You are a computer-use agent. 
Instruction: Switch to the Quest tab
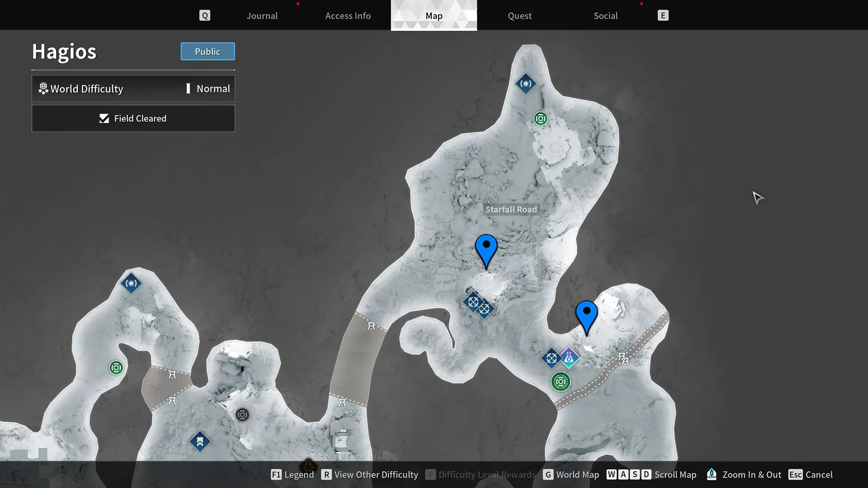519,15
